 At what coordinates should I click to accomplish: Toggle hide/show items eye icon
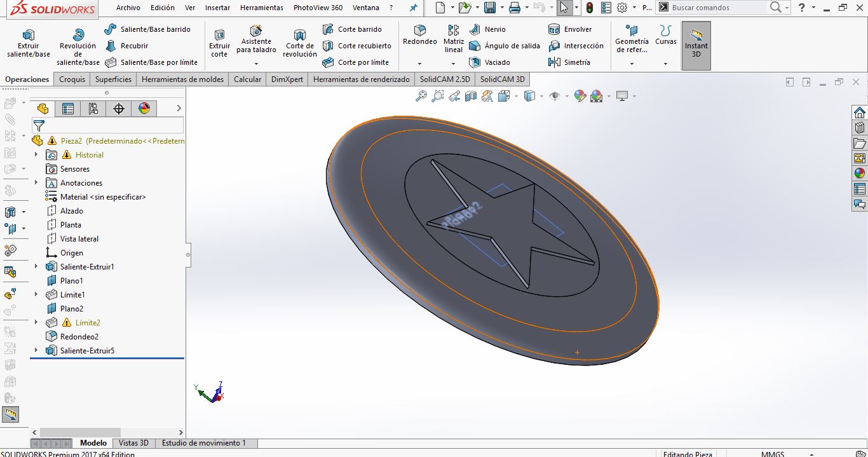pyautogui.click(x=555, y=96)
